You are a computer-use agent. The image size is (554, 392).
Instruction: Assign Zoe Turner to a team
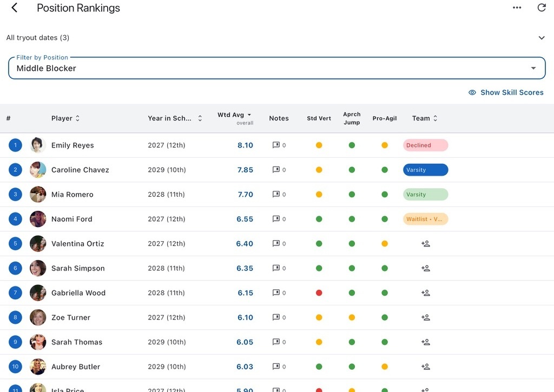[425, 317]
